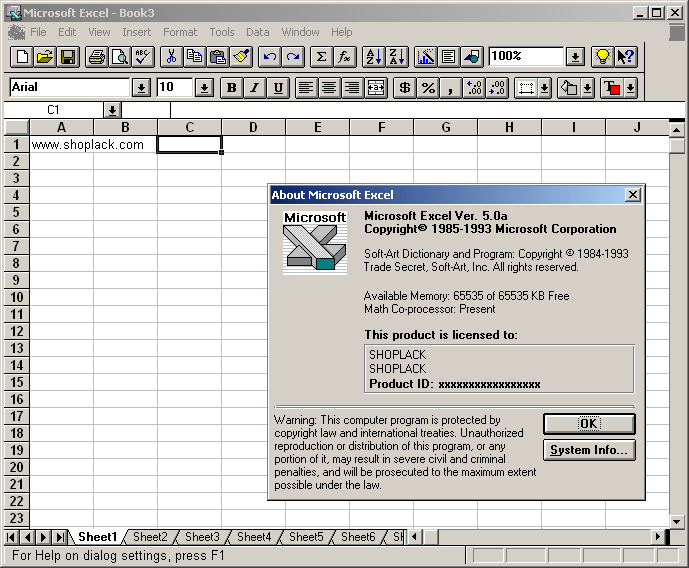Open the Edit menu
The image size is (689, 568).
(x=67, y=32)
